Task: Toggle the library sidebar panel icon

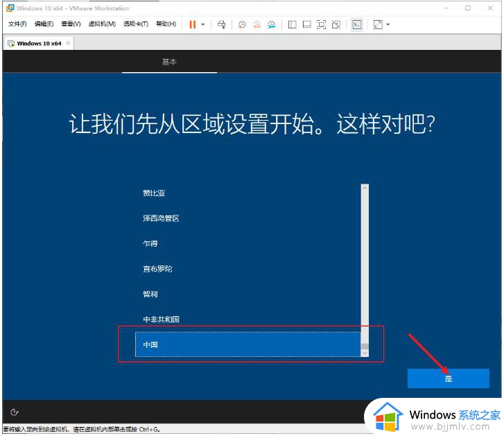Action: 292,25
